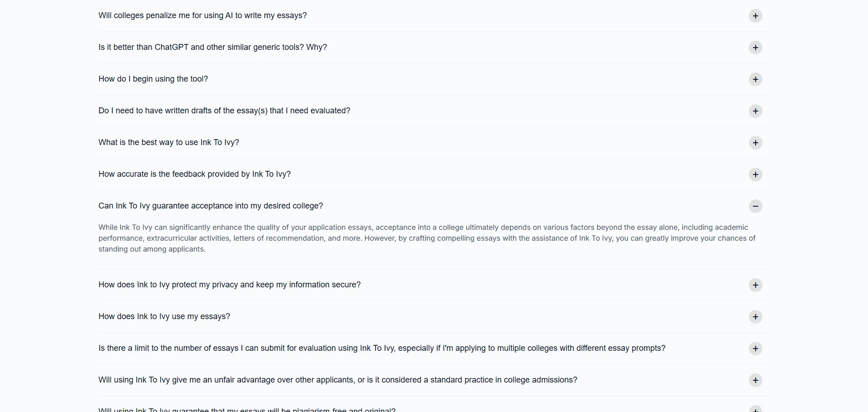Click plus icon next to feedback accuracy question
The height and width of the screenshot is (412, 868).
[755, 174]
